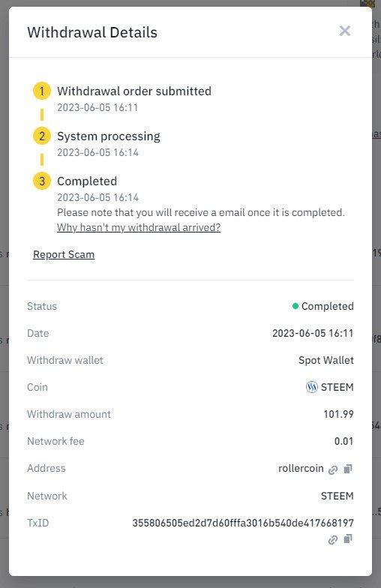
Task: Click the STEEM coin logo icon
Action: [312, 387]
